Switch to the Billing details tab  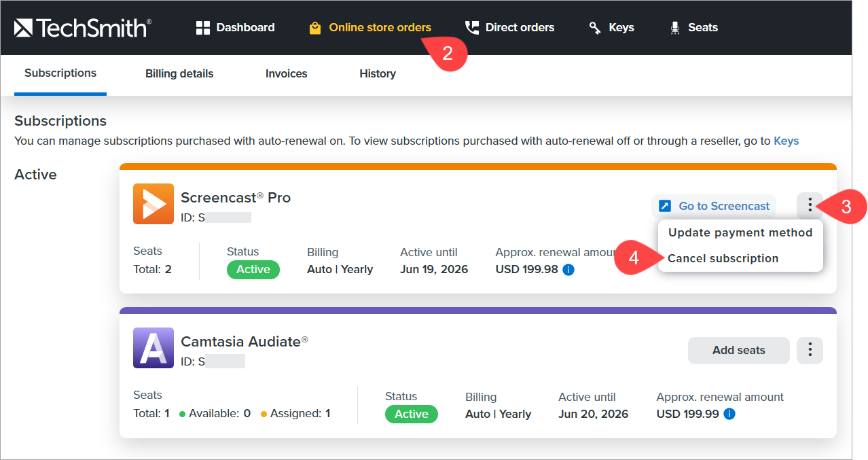pyautogui.click(x=179, y=74)
